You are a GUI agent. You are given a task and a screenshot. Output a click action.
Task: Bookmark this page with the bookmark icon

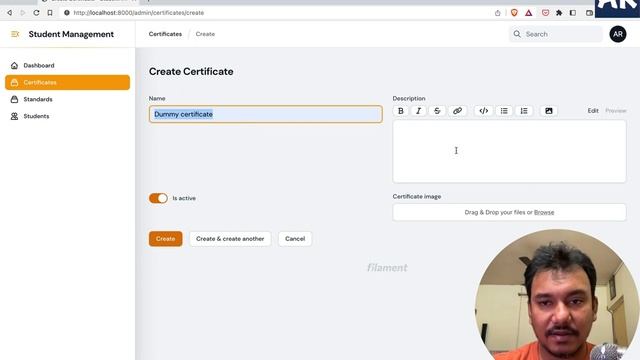tap(50, 13)
